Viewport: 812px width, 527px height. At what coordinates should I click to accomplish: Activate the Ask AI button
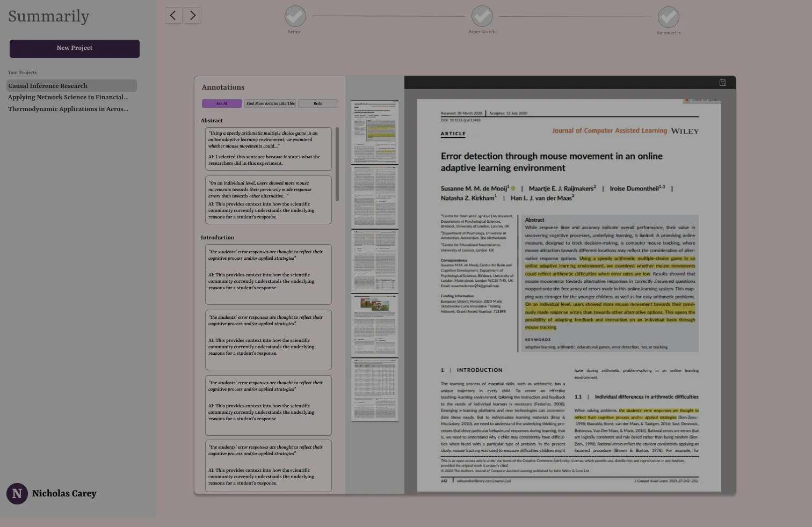pos(221,103)
